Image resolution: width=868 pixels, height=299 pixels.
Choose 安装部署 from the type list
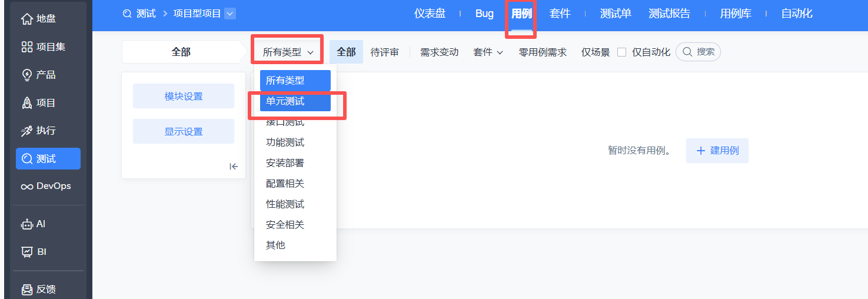(295, 163)
